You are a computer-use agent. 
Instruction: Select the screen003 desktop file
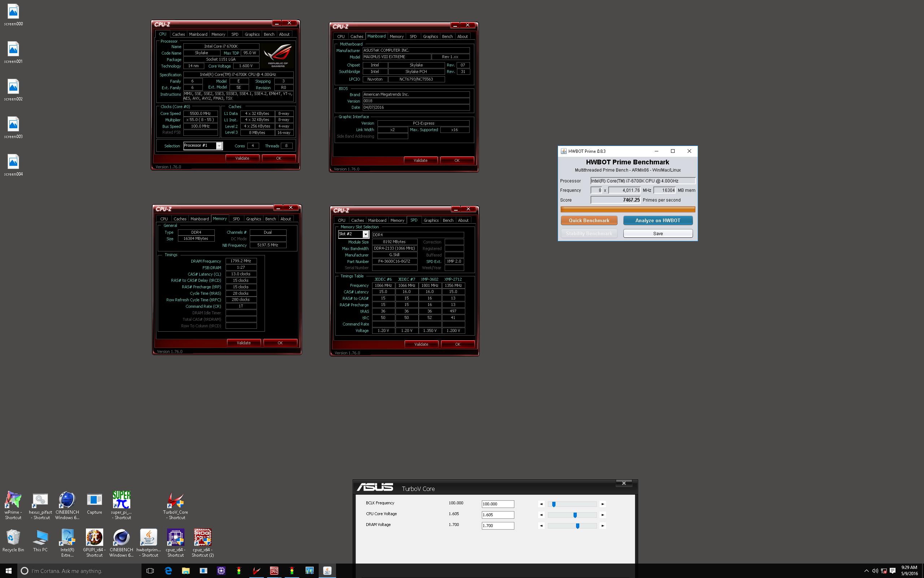point(13,127)
